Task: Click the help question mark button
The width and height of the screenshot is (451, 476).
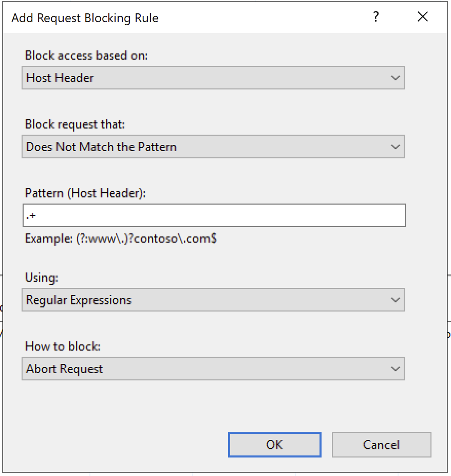Action: (x=375, y=17)
